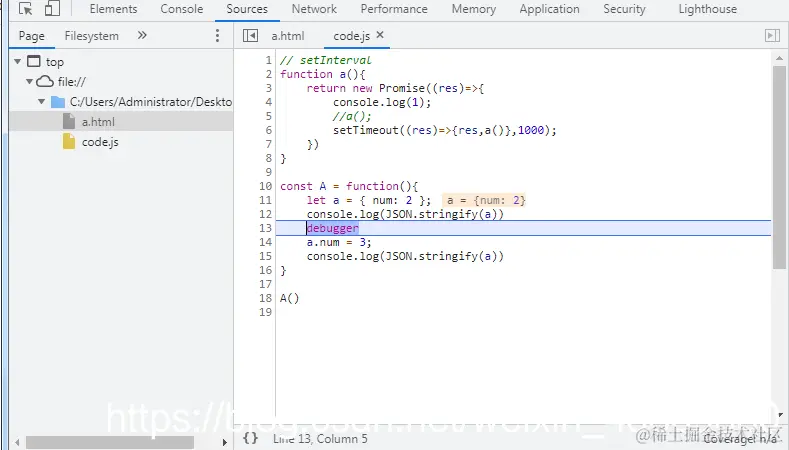Click the editor scrollbar down arrow
This screenshot has width=789, height=450.
[x=780, y=415]
